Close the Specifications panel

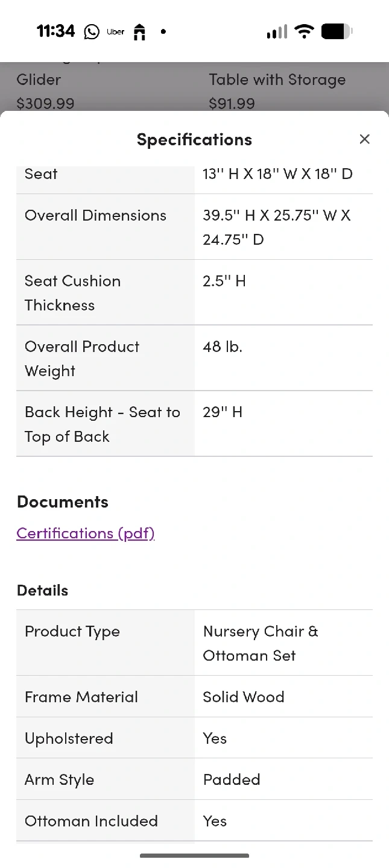click(364, 139)
